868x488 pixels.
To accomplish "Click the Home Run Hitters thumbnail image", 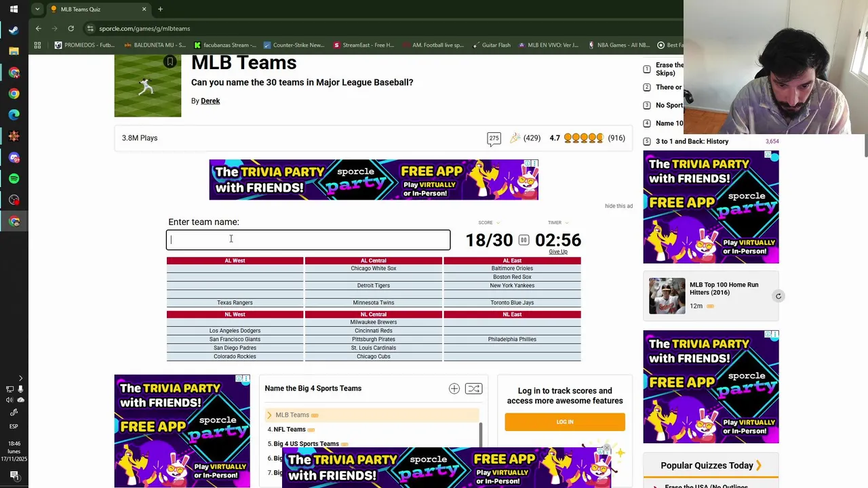I will (667, 296).
